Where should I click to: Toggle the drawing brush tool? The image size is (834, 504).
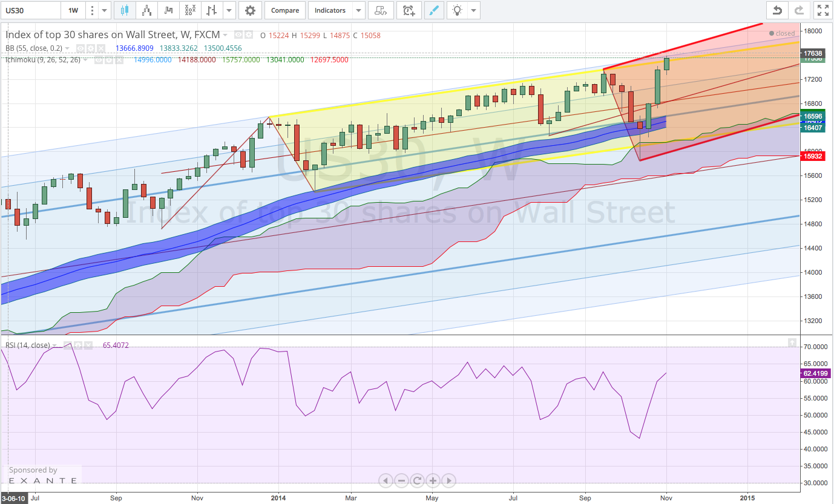434,10
